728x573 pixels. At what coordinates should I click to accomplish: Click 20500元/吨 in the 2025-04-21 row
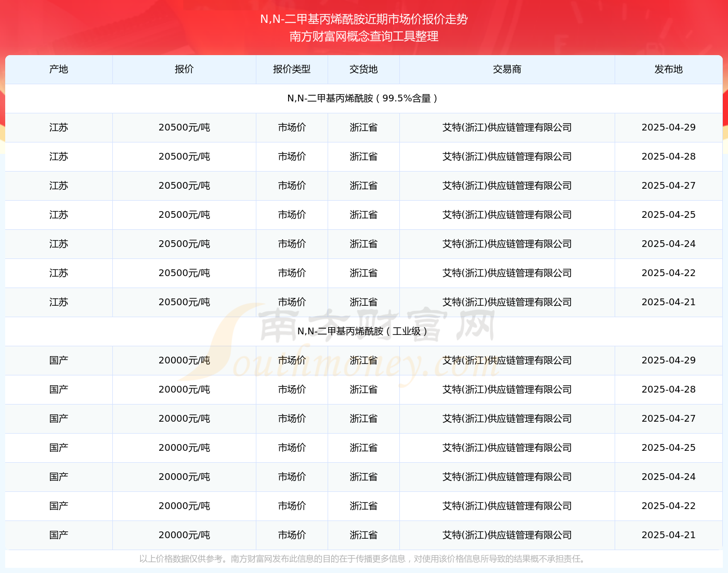tap(184, 302)
